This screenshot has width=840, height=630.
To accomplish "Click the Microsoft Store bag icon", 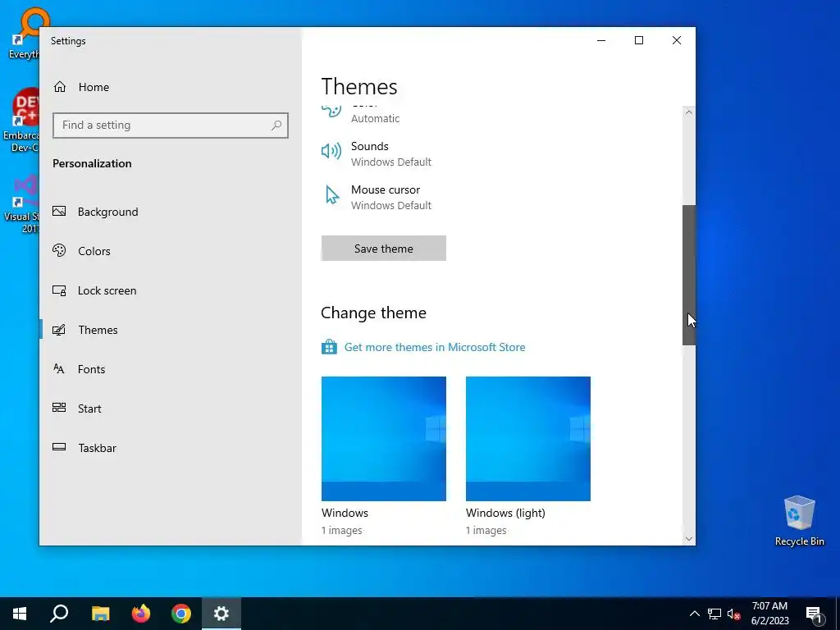I will [329, 347].
